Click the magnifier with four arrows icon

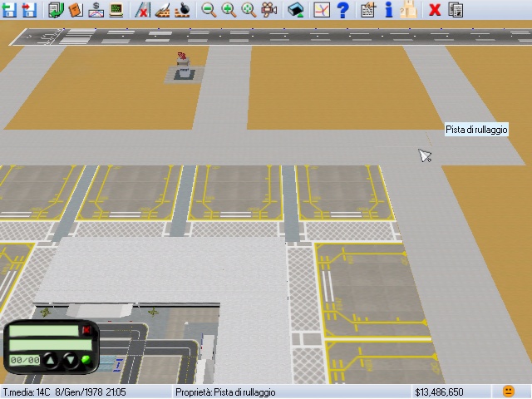tap(249, 9)
